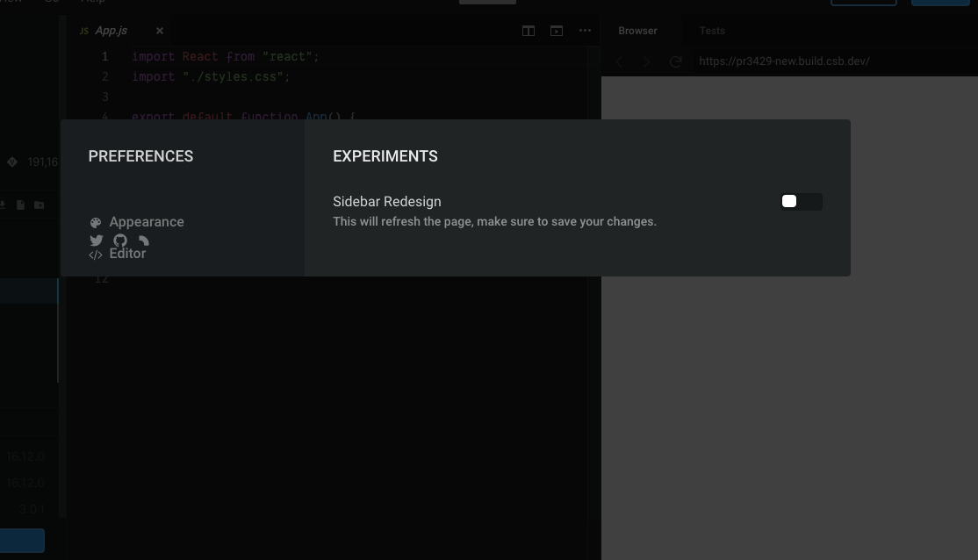Click the new folder icon in file explorer

coord(40,205)
